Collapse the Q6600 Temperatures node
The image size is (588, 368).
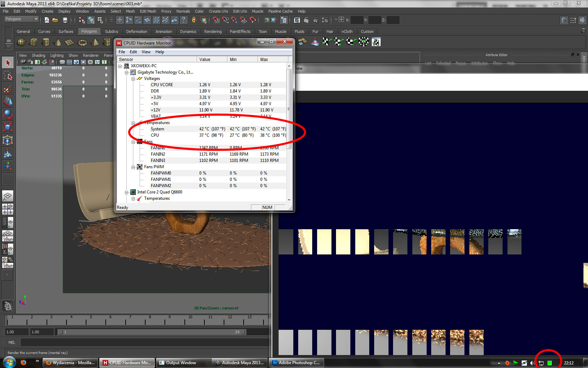133,198
